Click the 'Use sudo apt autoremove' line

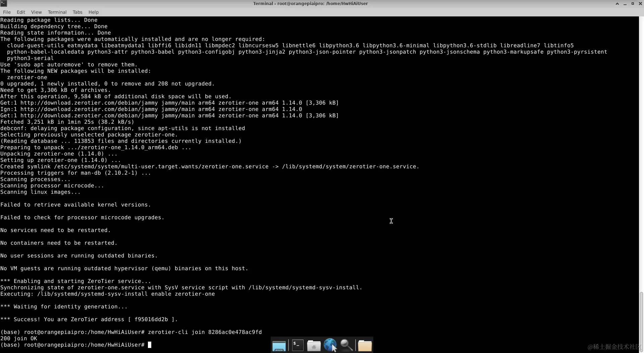point(69,65)
